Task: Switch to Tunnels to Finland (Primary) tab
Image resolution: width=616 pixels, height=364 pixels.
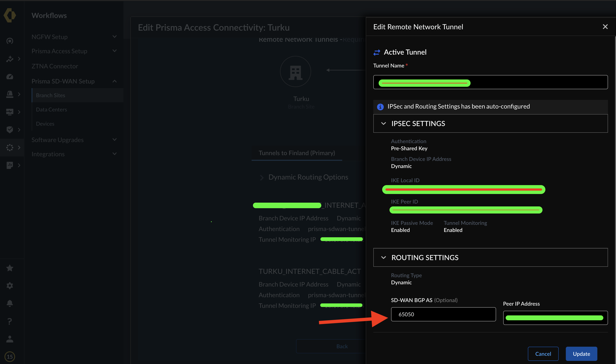Action: [297, 153]
